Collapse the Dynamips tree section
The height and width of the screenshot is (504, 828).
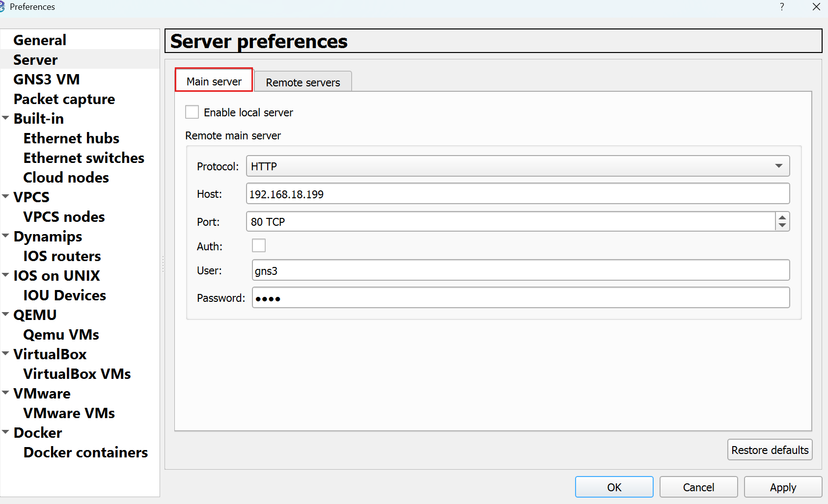coord(6,236)
